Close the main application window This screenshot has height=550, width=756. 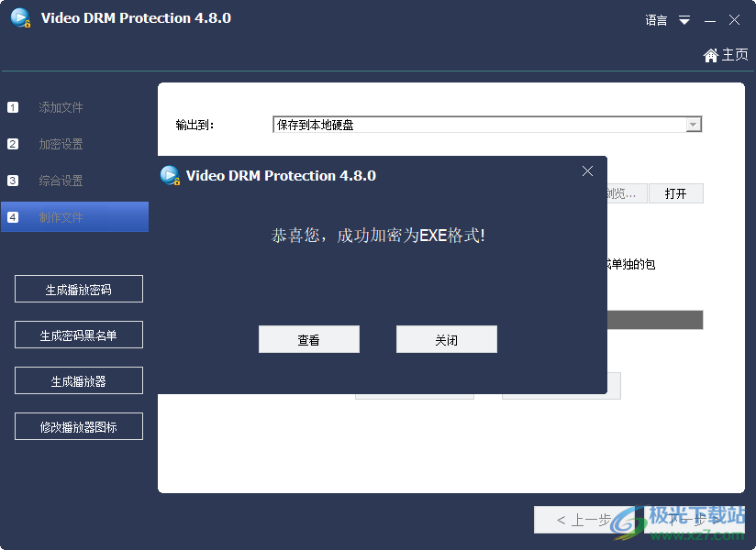coord(734,20)
